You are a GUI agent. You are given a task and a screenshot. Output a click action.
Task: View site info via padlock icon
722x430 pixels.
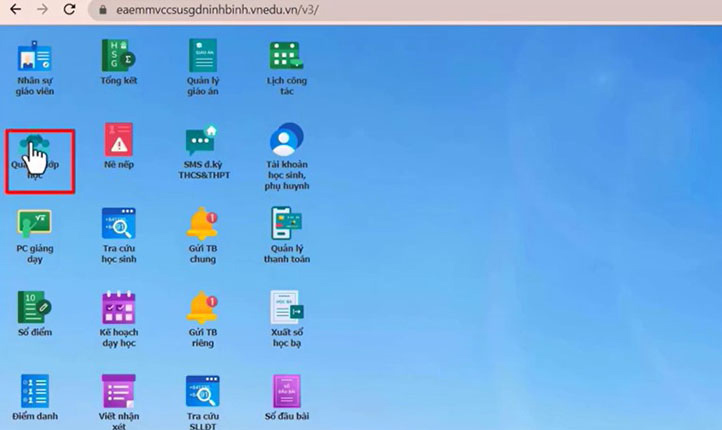point(103,10)
